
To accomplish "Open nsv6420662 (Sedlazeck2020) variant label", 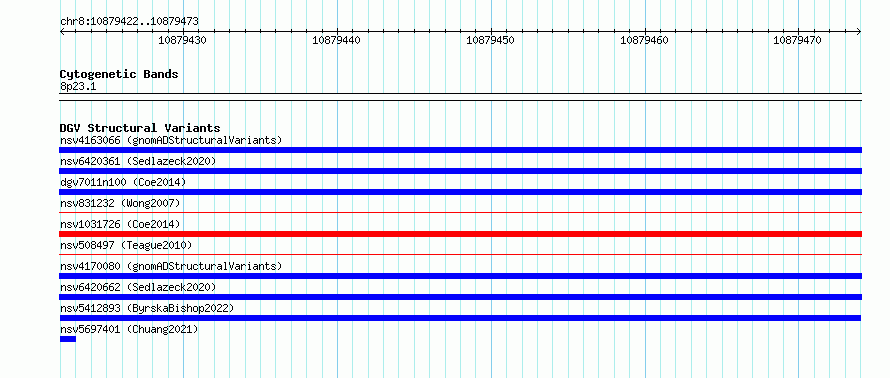I will tap(138, 287).
